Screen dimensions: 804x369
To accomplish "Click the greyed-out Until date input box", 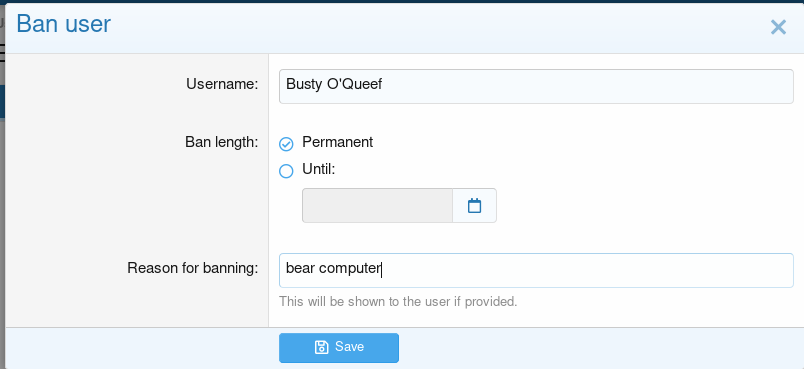I will pyautogui.click(x=377, y=206).
